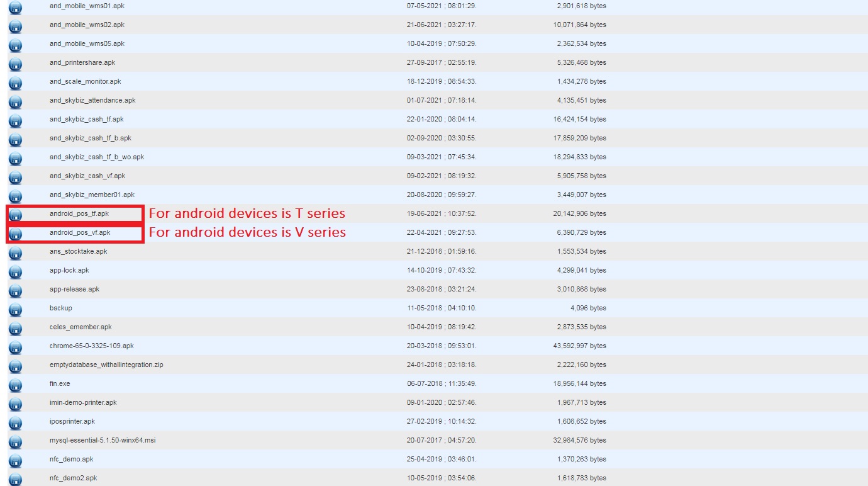This screenshot has height=486, width=868.
Task: Click the iposprinter.apk filename
Action: (72, 421)
